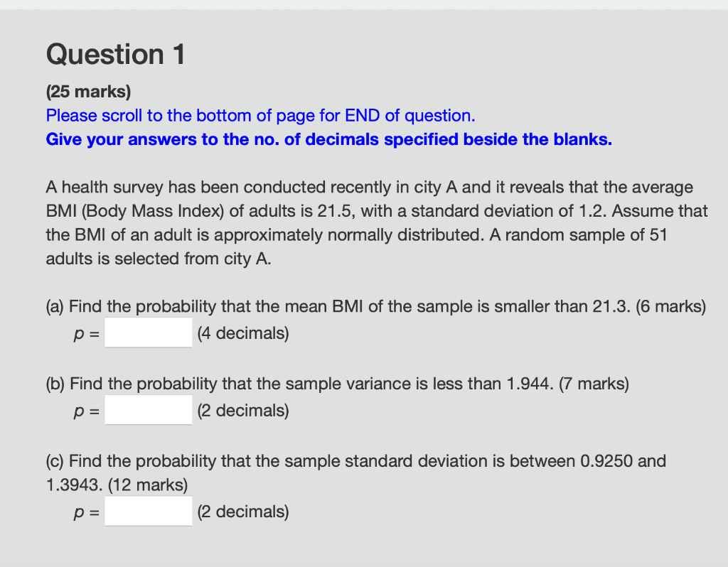Click the answer field for part (a)
Viewport: 728px width, 567px height.
point(148,333)
